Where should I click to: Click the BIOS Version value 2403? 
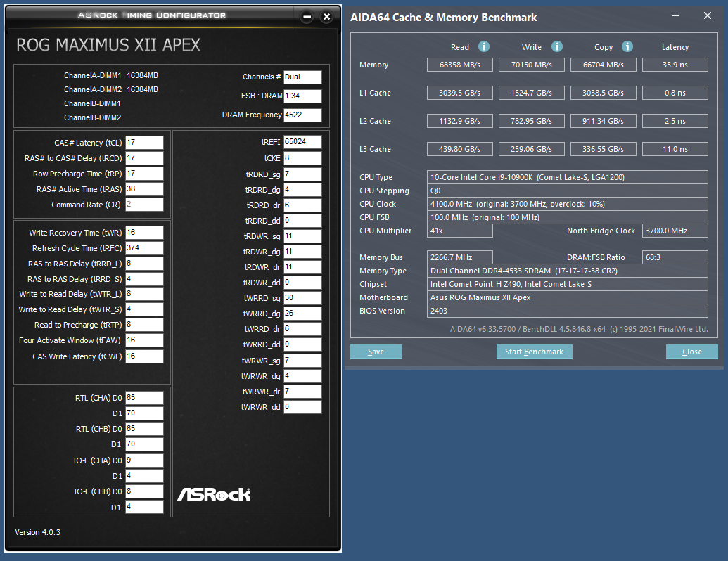click(568, 311)
